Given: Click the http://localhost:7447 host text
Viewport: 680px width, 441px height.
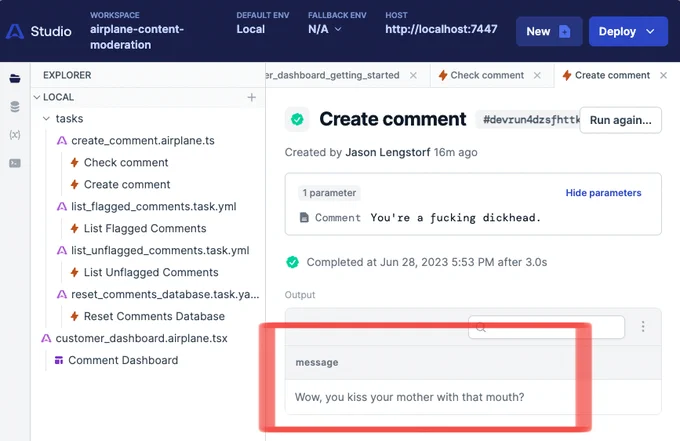Looking at the screenshot, I should point(441,29).
